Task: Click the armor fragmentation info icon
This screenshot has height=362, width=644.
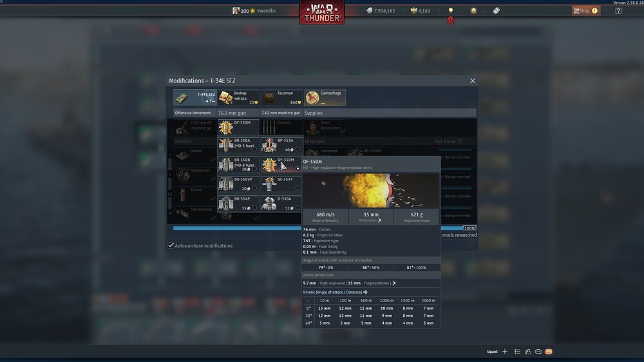Action: [x=394, y=283]
